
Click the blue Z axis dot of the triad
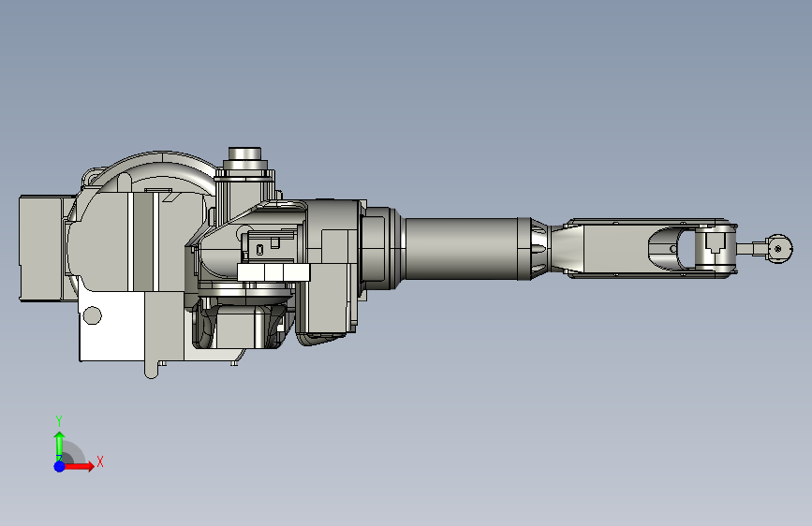tap(59, 466)
